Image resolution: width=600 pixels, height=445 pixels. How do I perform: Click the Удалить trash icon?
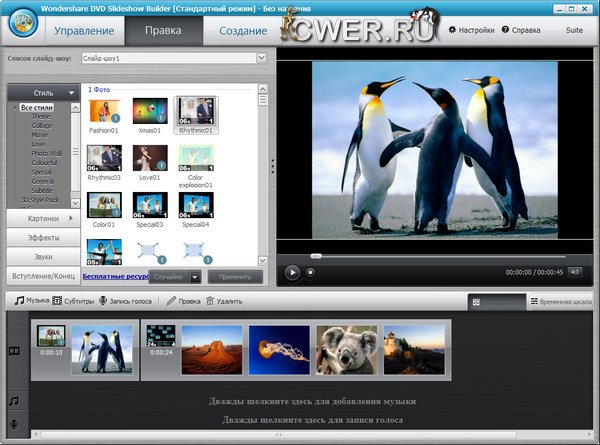click(x=210, y=301)
